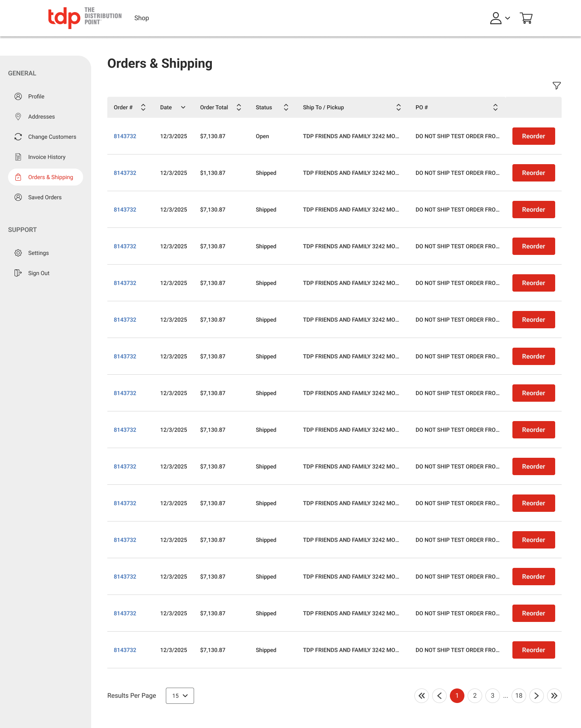581x728 pixels.
Task: Jump to first page with double-left arrows
Action: [422, 695]
